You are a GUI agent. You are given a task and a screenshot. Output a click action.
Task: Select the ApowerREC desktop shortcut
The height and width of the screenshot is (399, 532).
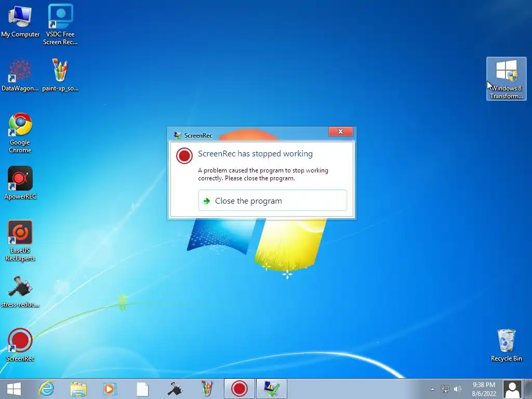pyautogui.click(x=20, y=183)
